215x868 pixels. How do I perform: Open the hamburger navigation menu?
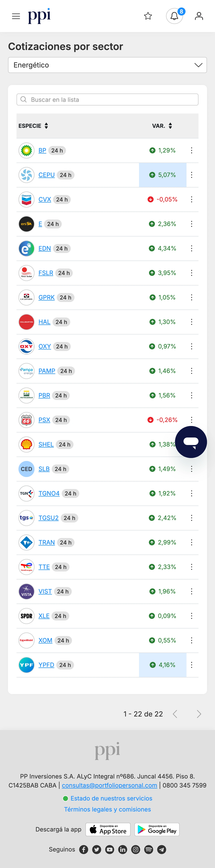point(16,16)
